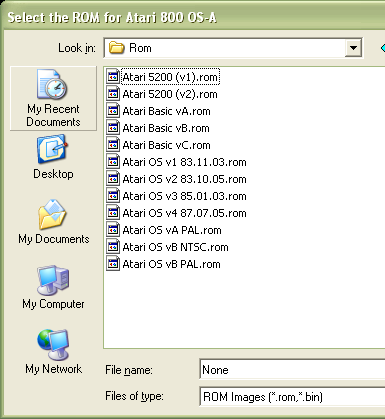This screenshot has height=419, width=385.
Task: Go to Desktop in places bar
Action: [x=53, y=157]
